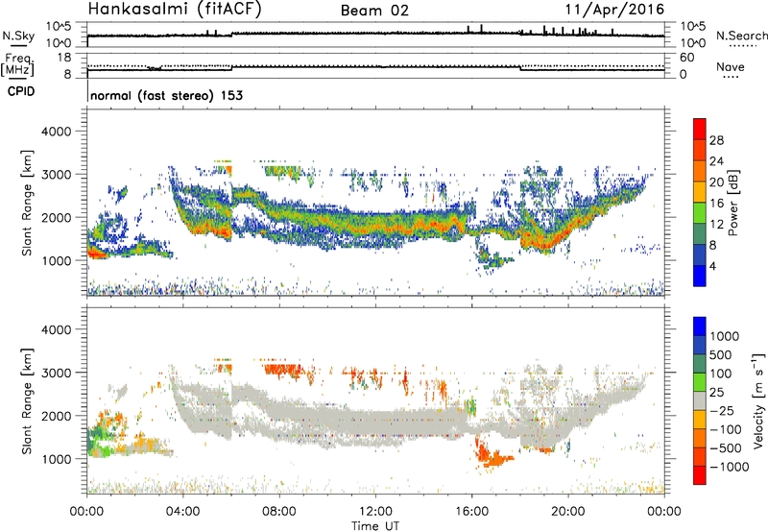
Task: Click the Velocity [m s-1] color bar
Action: [x=700, y=400]
